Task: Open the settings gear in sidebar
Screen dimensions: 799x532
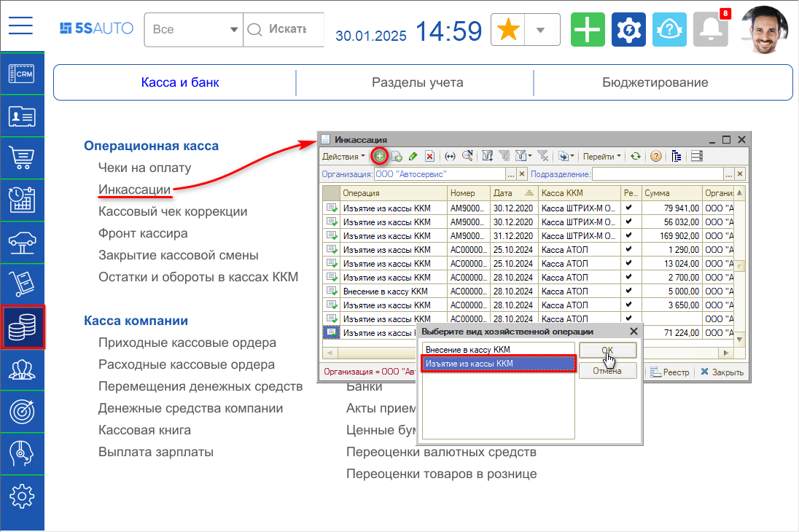Action: click(x=22, y=496)
